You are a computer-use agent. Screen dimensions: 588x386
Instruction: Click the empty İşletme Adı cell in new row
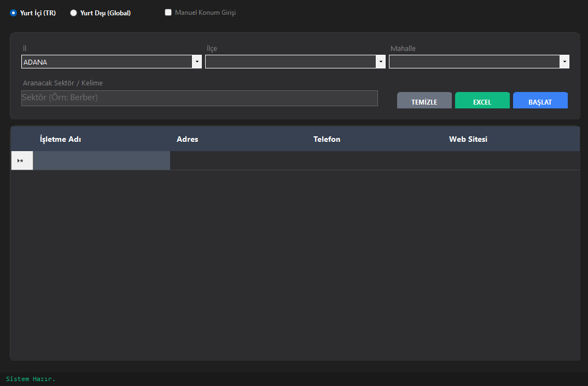coord(102,161)
